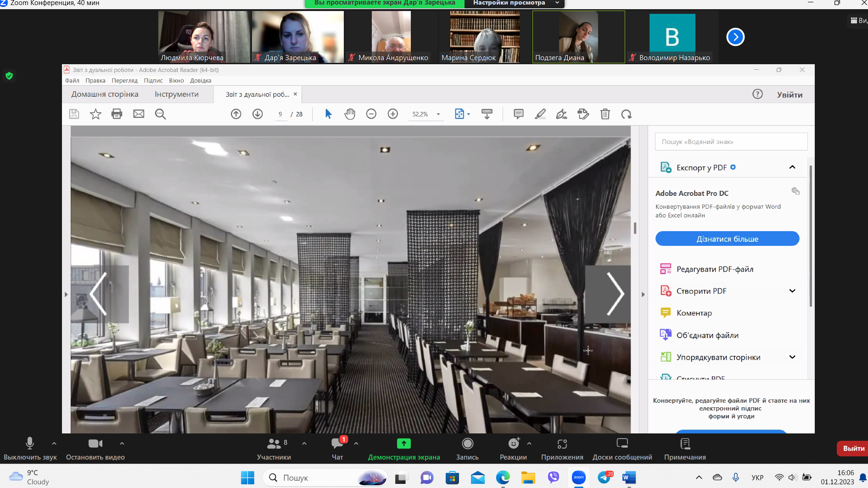Image resolution: width=868 pixels, height=488 pixels.
Task: Stop video using the camera button
Action: 95,448
